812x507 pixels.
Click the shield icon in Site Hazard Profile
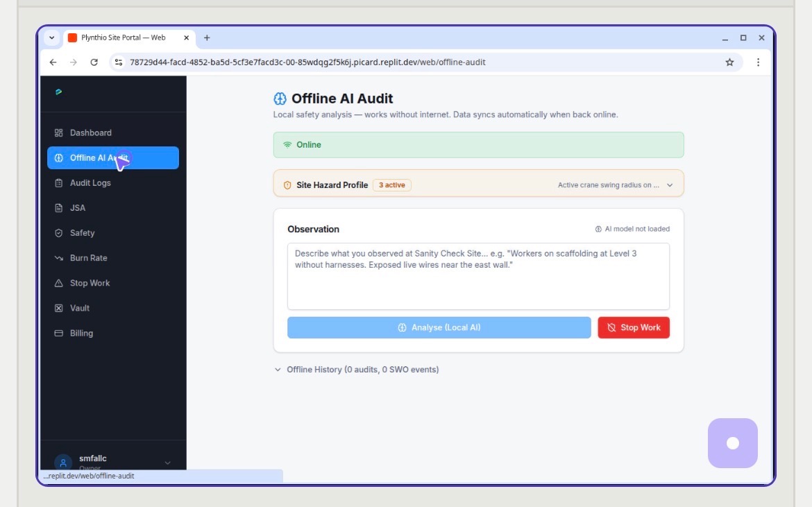(x=287, y=185)
